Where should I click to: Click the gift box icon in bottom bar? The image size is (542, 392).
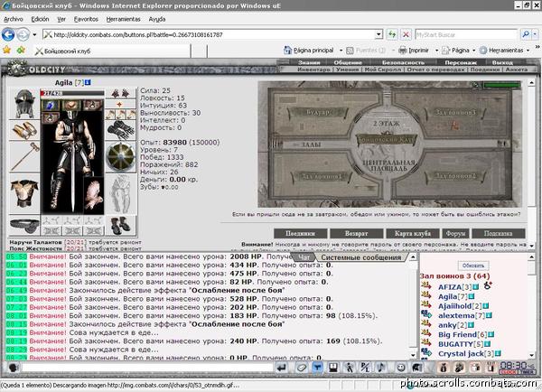point(475,367)
